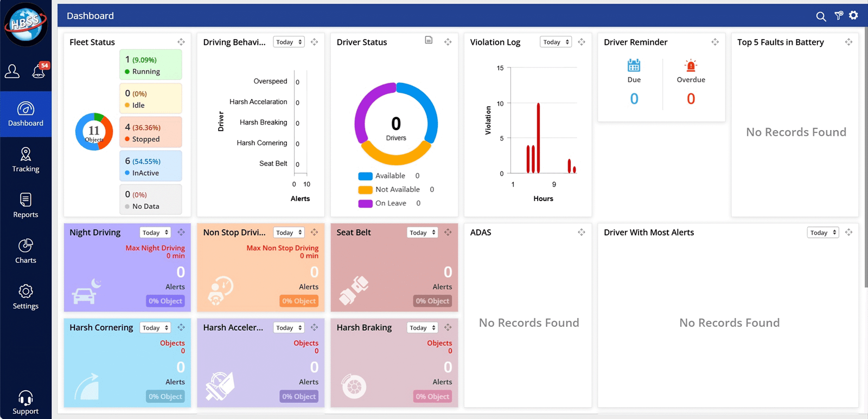Image resolution: width=868 pixels, height=419 pixels.
Task: Select the Stopped status card in Fleet Status
Action: point(150,133)
